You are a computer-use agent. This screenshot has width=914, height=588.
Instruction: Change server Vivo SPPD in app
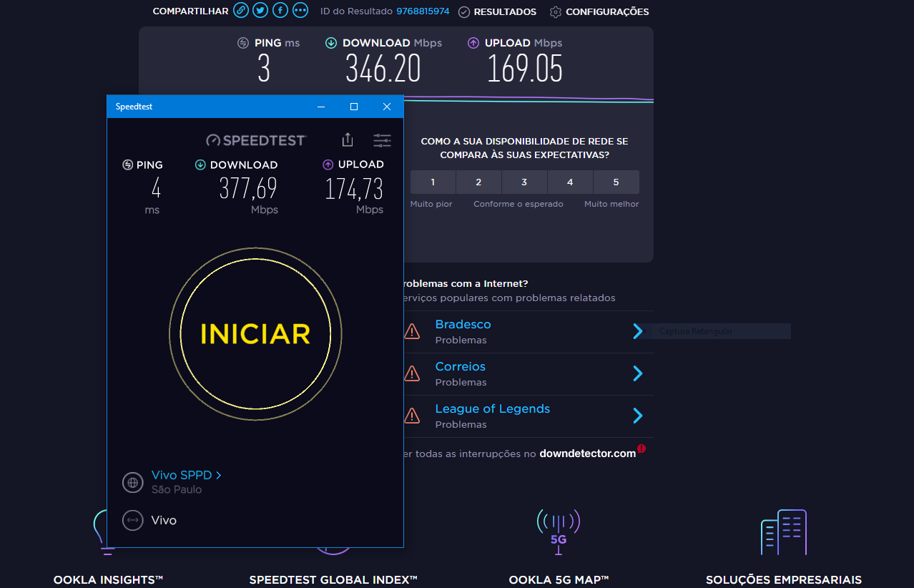186,475
